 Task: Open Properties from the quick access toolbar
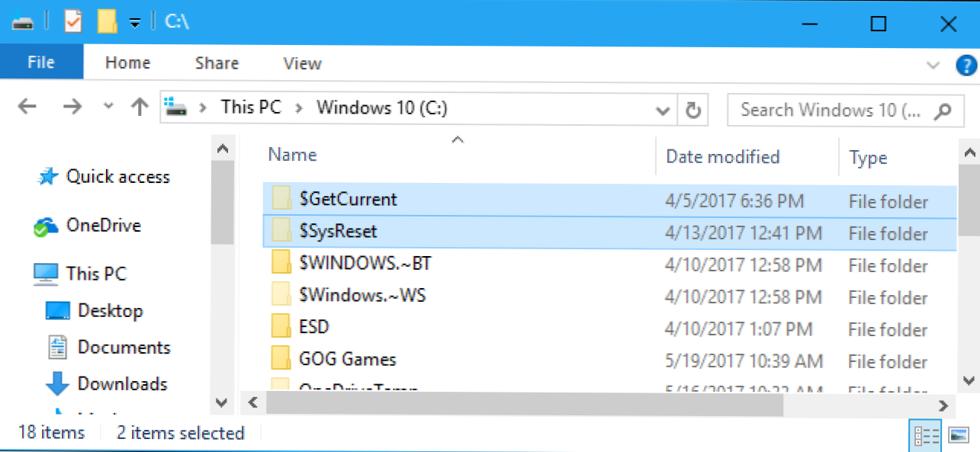coord(72,21)
